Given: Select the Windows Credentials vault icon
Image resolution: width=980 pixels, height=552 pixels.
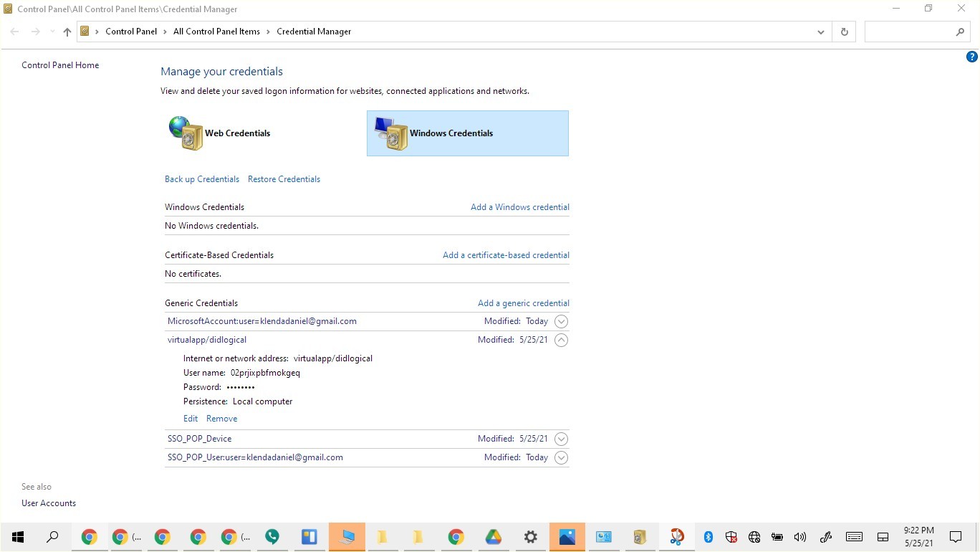Looking at the screenshot, I should pos(391,133).
